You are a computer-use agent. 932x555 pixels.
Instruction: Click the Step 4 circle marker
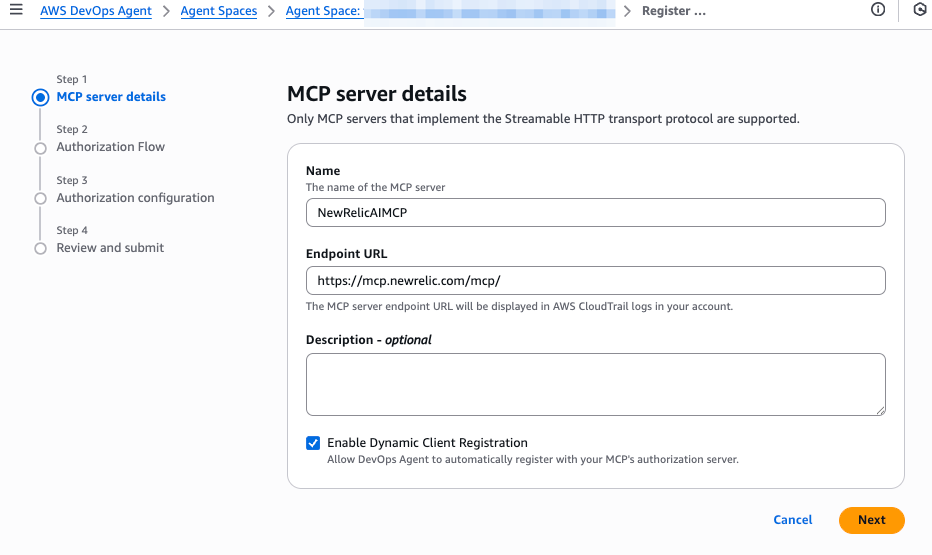40,248
